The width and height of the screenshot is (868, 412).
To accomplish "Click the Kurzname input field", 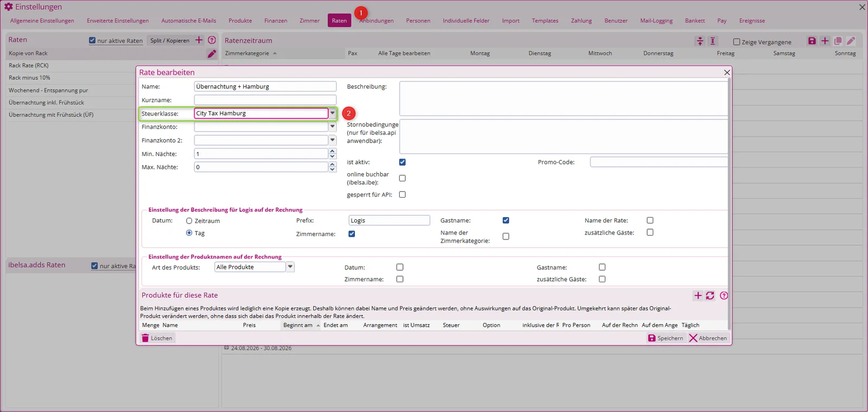I will coord(265,100).
